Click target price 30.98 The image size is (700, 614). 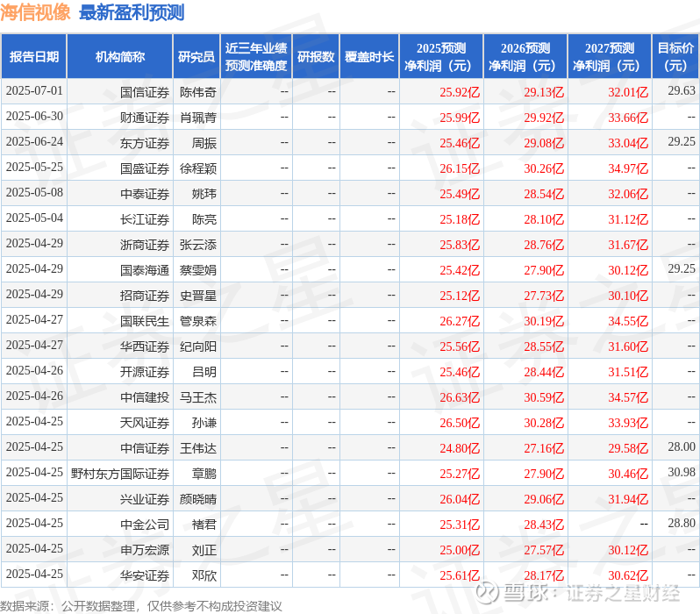(682, 473)
